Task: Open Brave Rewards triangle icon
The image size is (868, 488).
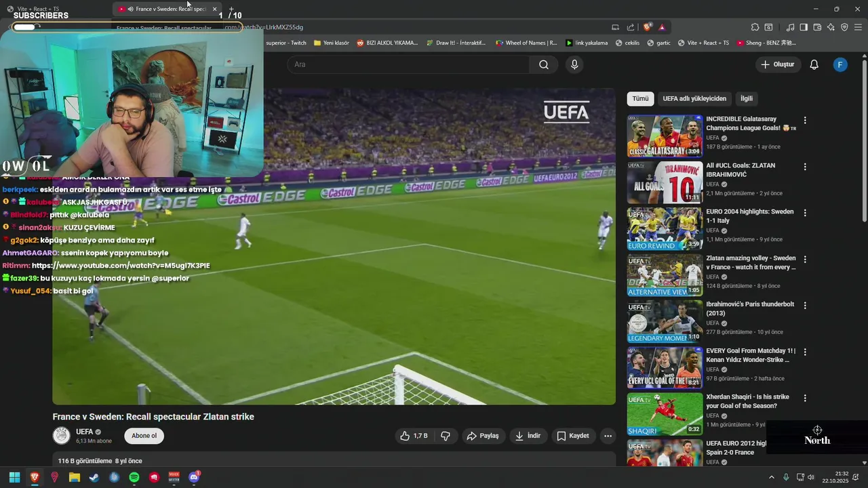Action: tap(662, 27)
